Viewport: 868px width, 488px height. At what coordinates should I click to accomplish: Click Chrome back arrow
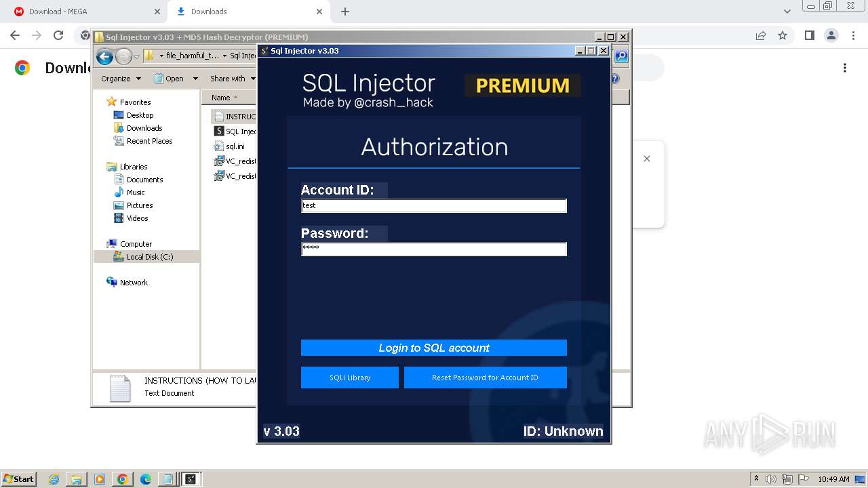tap(15, 35)
